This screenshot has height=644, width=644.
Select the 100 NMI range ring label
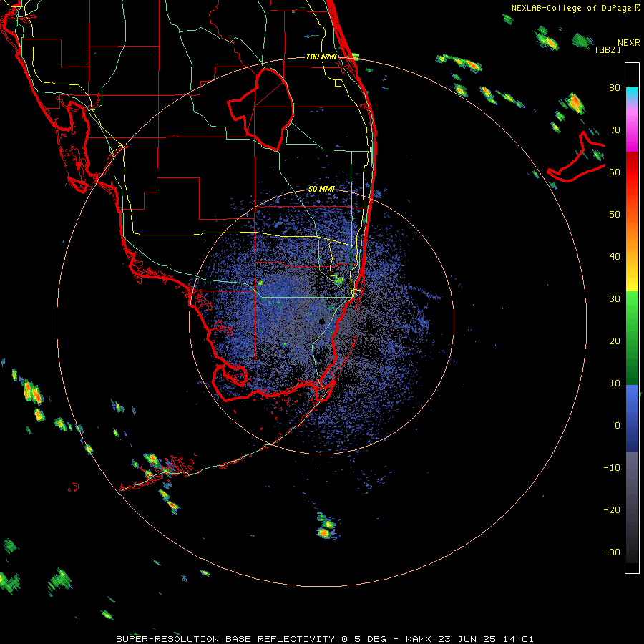(x=321, y=57)
